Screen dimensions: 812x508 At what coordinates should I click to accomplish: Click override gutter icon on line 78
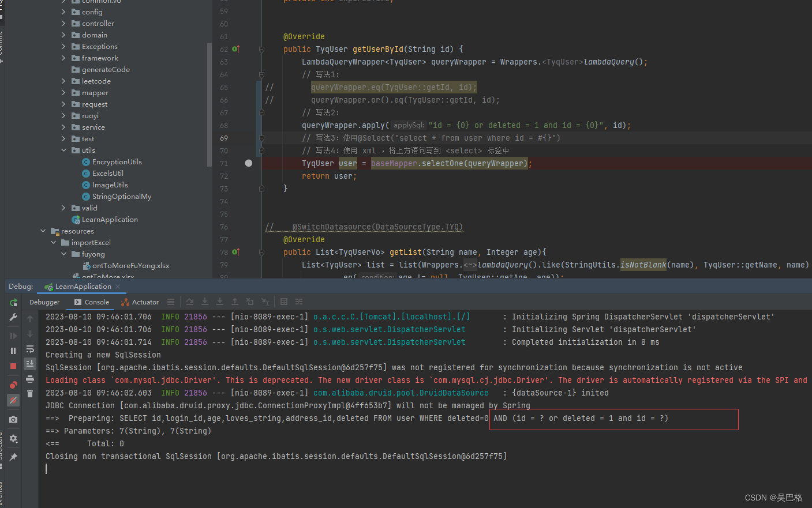[x=235, y=252]
